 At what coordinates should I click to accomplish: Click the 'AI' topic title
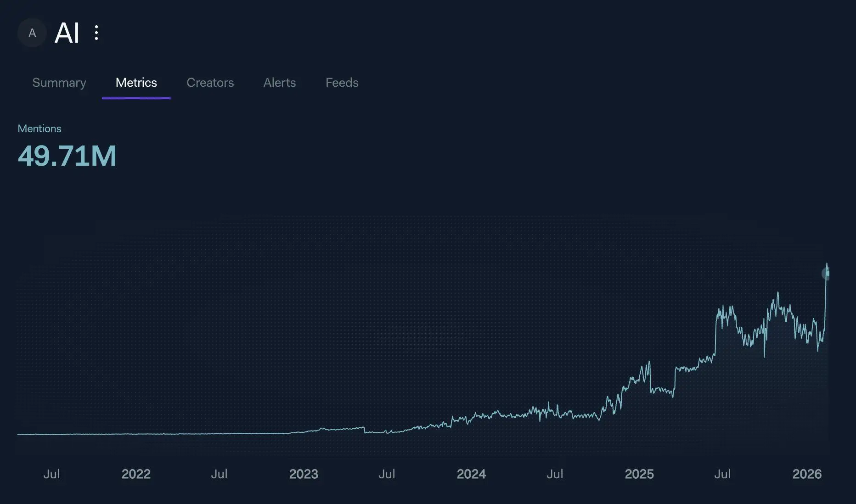(67, 33)
